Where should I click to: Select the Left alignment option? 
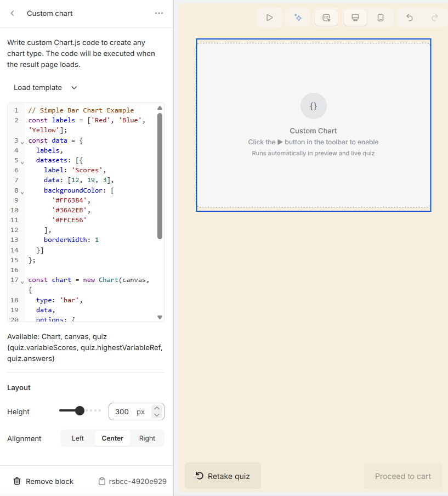click(x=77, y=438)
